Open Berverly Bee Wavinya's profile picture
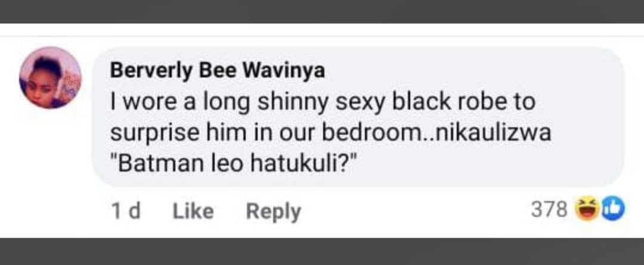Image resolution: width=644 pixels, height=265 pixels. point(50,77)
